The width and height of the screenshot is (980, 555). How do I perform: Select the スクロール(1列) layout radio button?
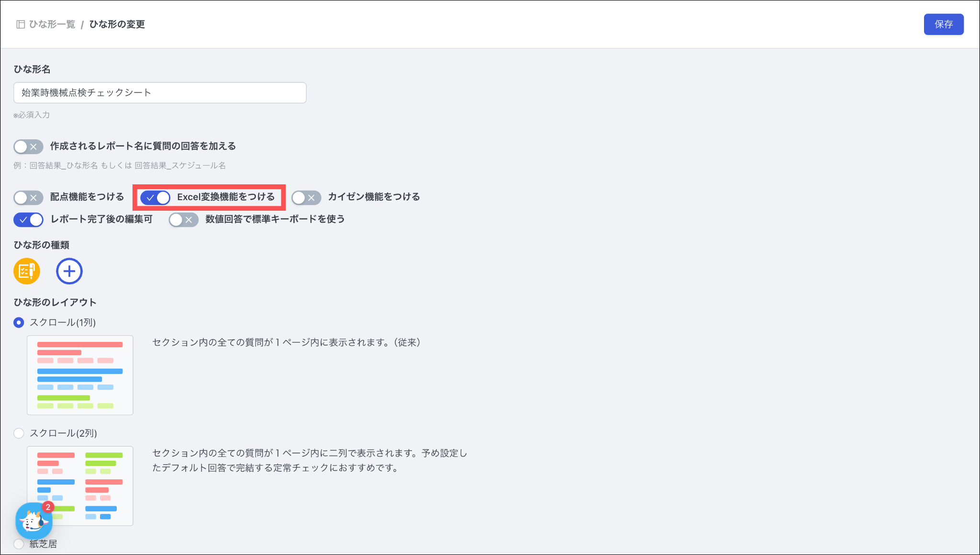19,323
